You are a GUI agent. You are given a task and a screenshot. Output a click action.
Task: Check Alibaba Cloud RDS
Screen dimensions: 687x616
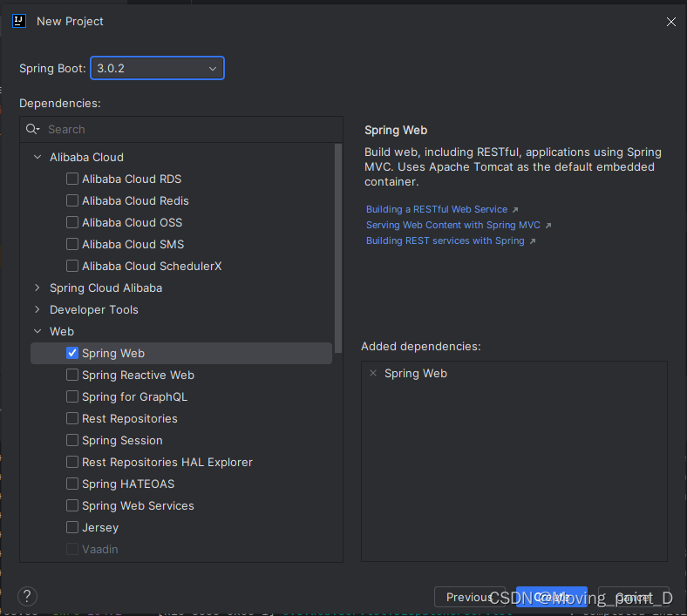[x=72, y=179]
